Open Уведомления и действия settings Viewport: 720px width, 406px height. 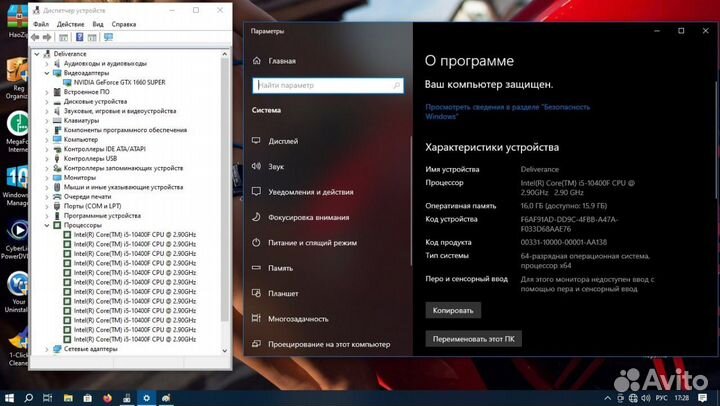(311, 192)
